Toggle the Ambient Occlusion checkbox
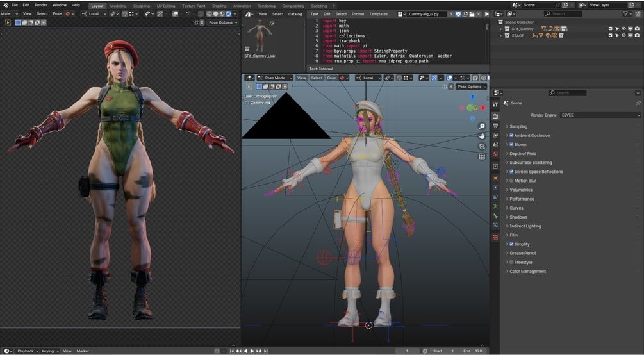 (x=511, y=135)
